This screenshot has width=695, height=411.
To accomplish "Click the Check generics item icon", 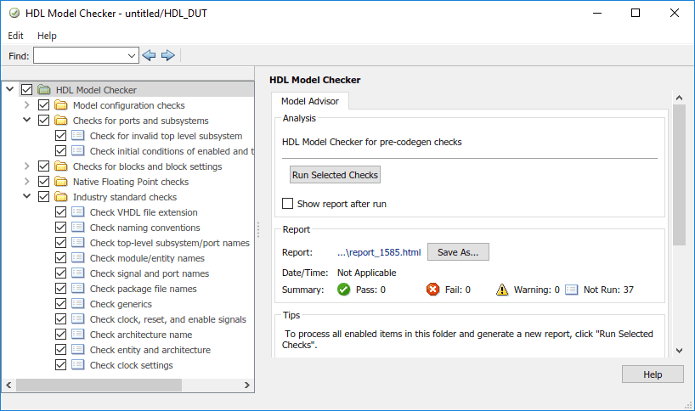I will (78, 304).
